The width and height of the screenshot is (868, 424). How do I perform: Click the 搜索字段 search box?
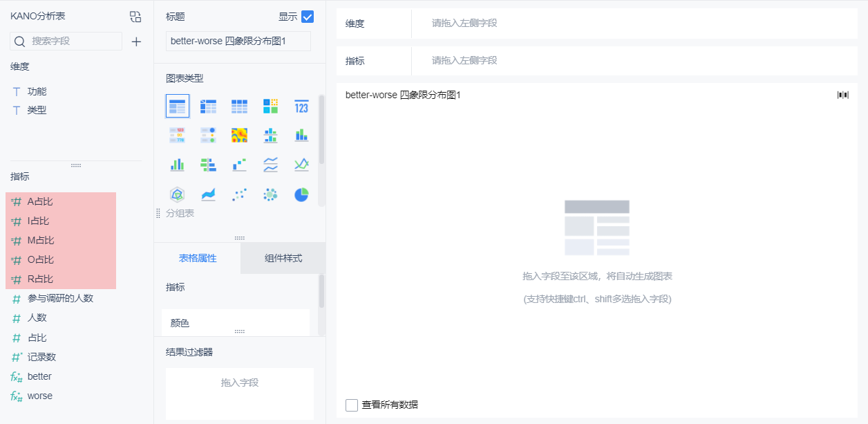tap(66, 41)
